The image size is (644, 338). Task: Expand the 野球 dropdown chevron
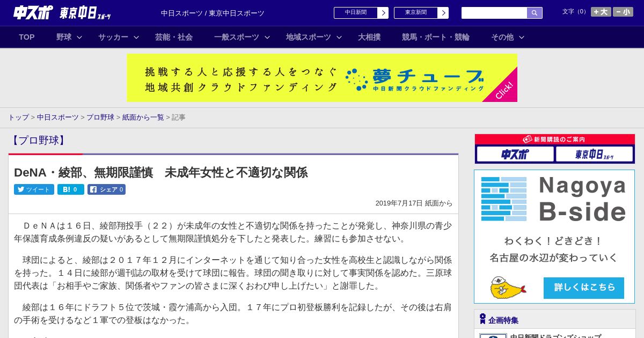pyautogui.click(x=79, y=37)
